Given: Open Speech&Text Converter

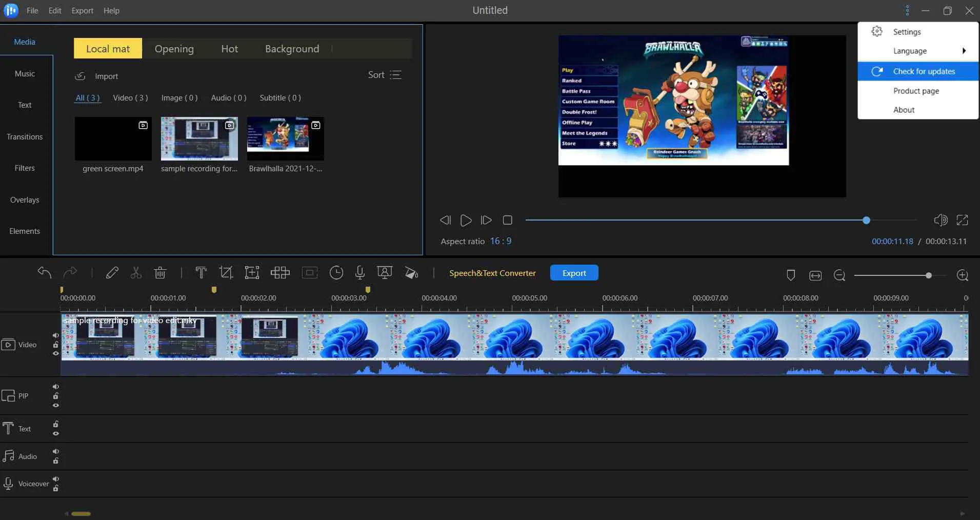Looking at the screenshot, I should click(492, 272).
